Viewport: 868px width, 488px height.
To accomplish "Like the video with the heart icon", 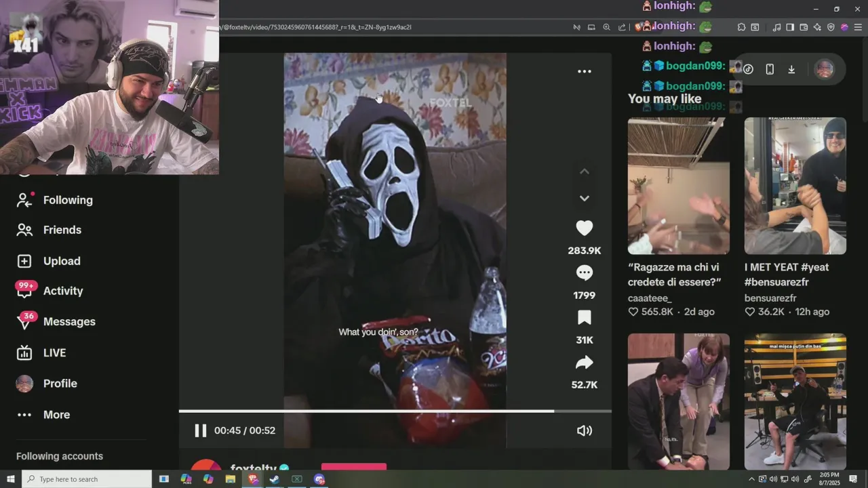I will 584,228.
